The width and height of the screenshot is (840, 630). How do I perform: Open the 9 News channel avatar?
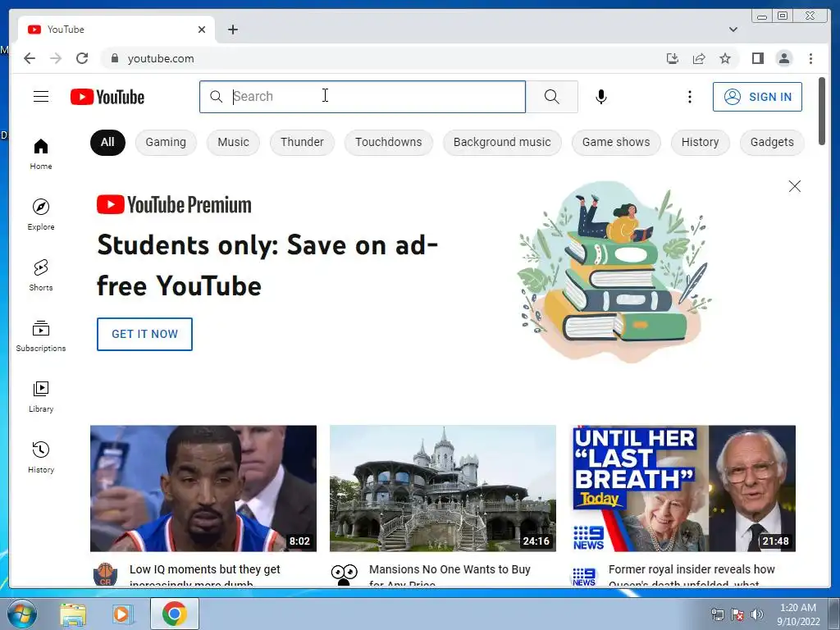click(583, 575)
